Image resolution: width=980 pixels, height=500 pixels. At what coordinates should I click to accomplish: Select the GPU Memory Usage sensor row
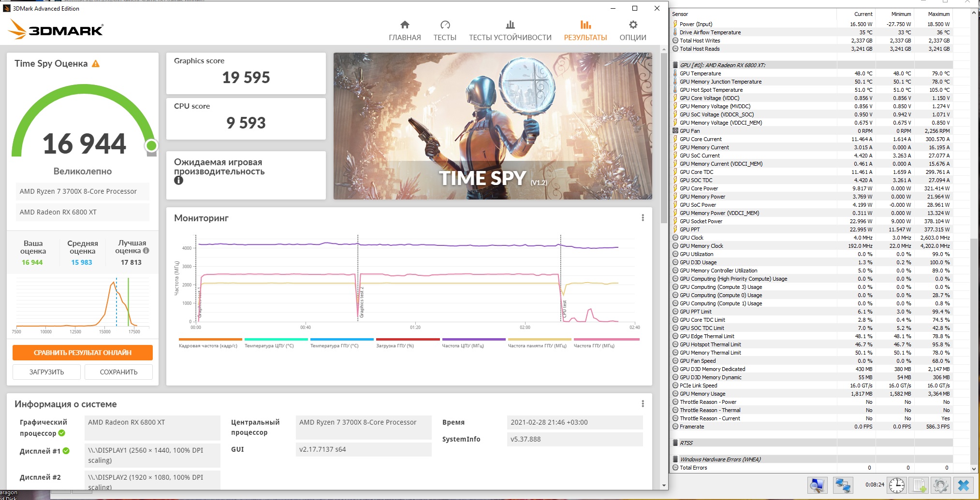point(812,394)
